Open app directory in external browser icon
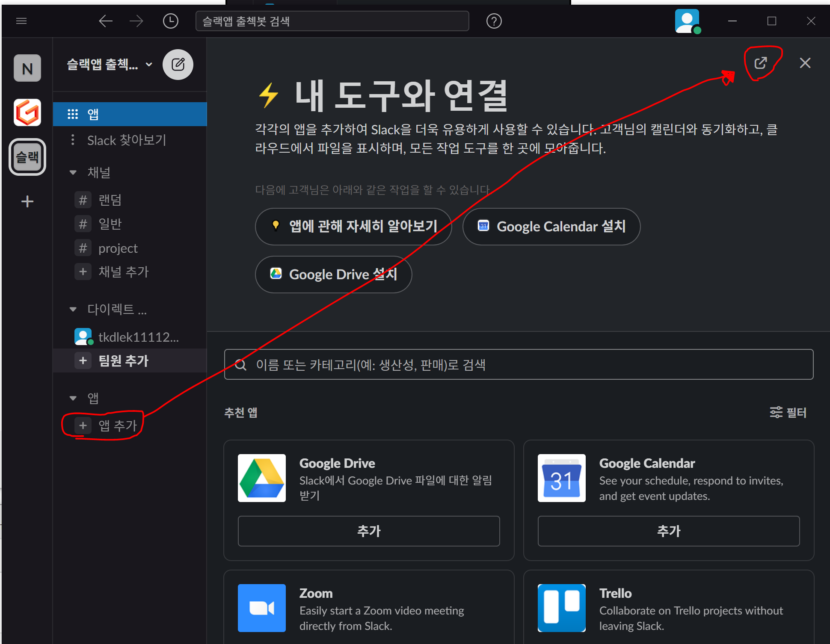Viewport: 830px width, 644px height. coord(760,63)
